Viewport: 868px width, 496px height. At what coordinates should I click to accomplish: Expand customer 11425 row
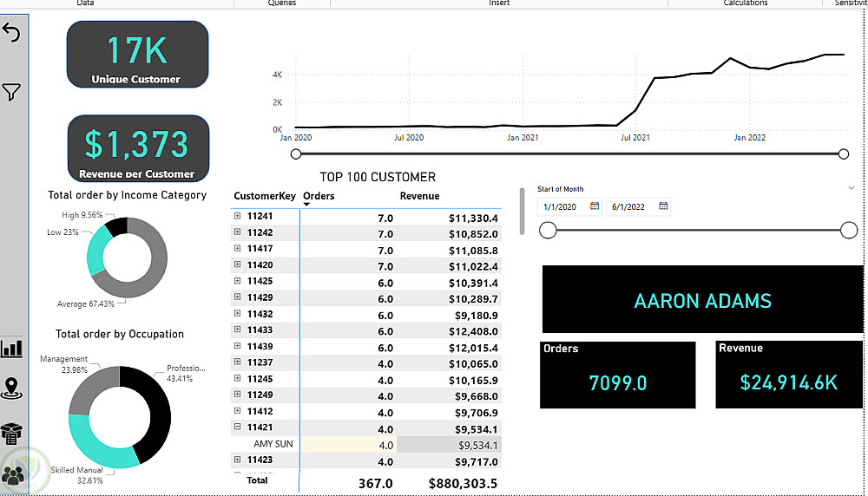point(238,281)
